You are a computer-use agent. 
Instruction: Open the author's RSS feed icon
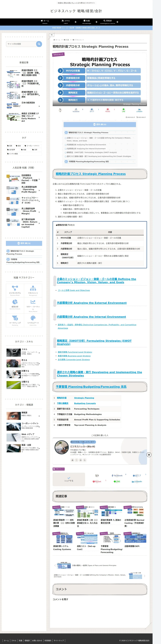click(x=84, y=460)
